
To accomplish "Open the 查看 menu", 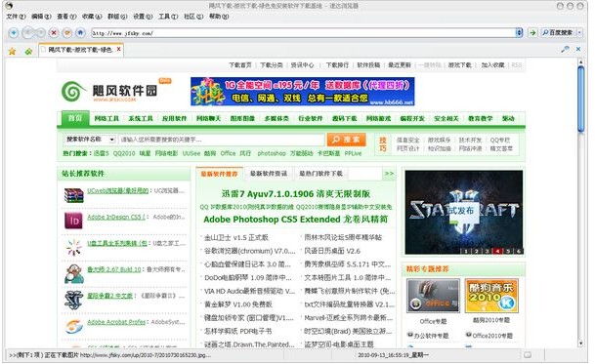I will (66, 17).
